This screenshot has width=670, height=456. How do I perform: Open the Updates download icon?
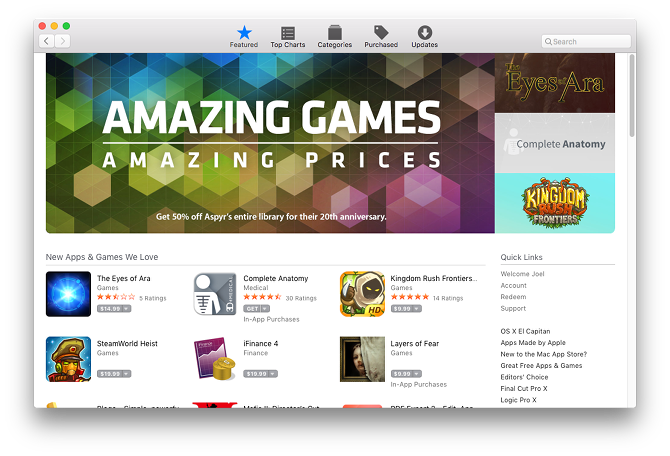425,32
